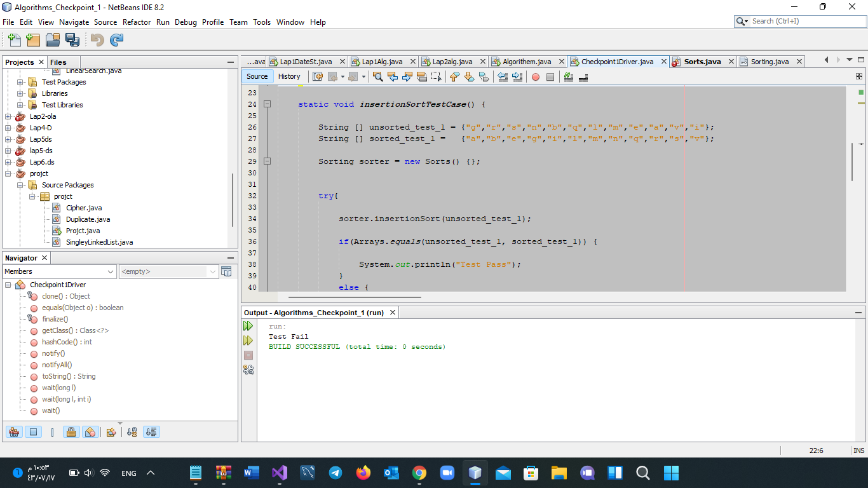Jump to Last Edit Location icon
The height and width of the screenshot is (488, 868).
(318, 77)
